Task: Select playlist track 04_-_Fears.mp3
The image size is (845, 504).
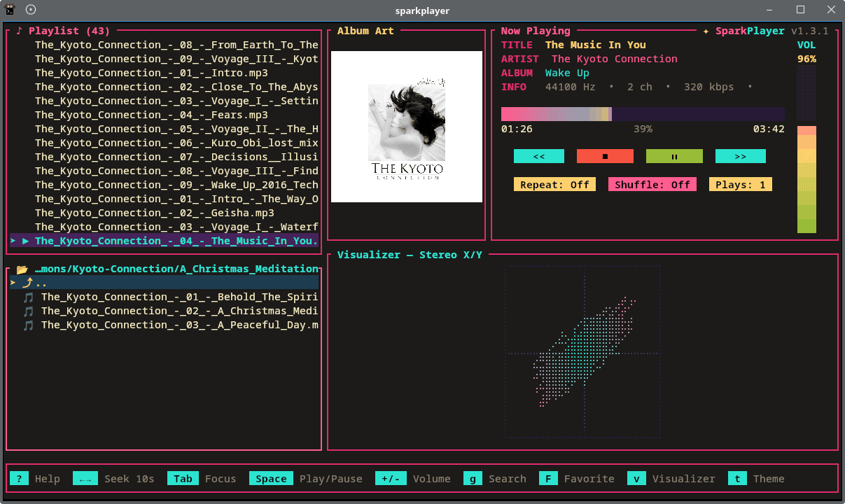Action: (151, 115)
